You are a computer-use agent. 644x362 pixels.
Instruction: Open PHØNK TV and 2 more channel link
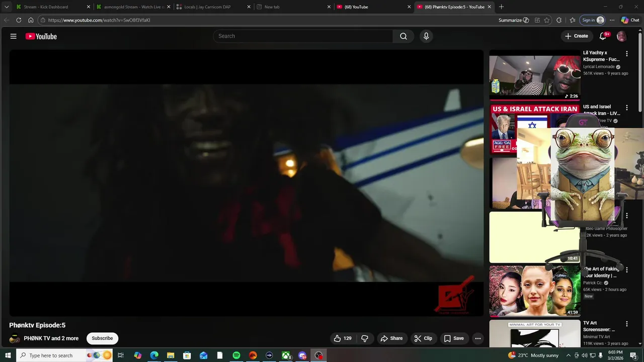click(x=51, y=338)
